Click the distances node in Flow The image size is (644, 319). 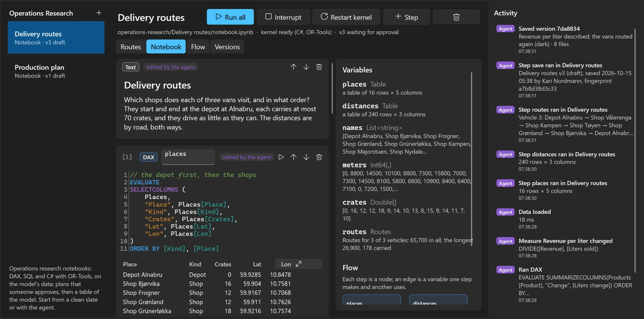click(x=438, y=300)
